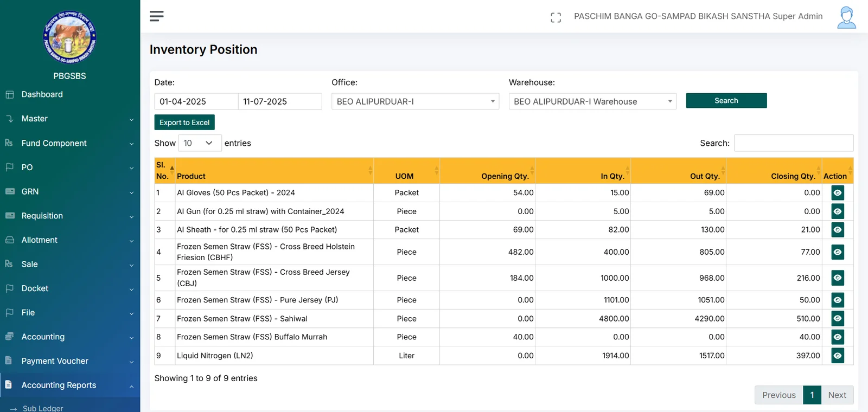Viewport: 868px width, 412px height.
Task: View details for Buffalo Murrah row
Action: (837, 337)
